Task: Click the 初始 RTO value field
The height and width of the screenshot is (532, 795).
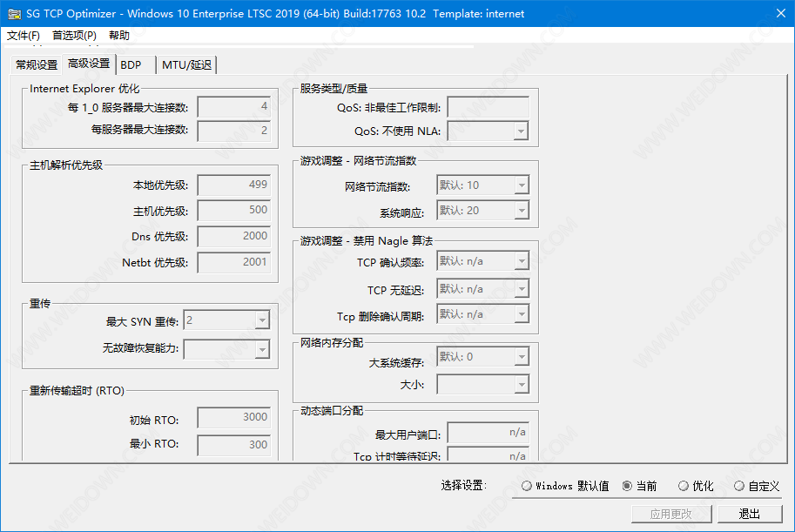Action: point(234,417)
